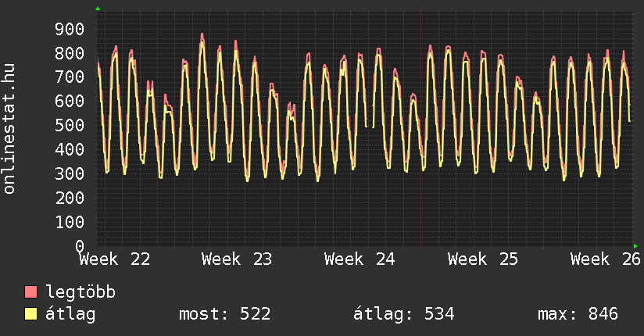Select the Week 26 axis label

click(x=606, y=259)
